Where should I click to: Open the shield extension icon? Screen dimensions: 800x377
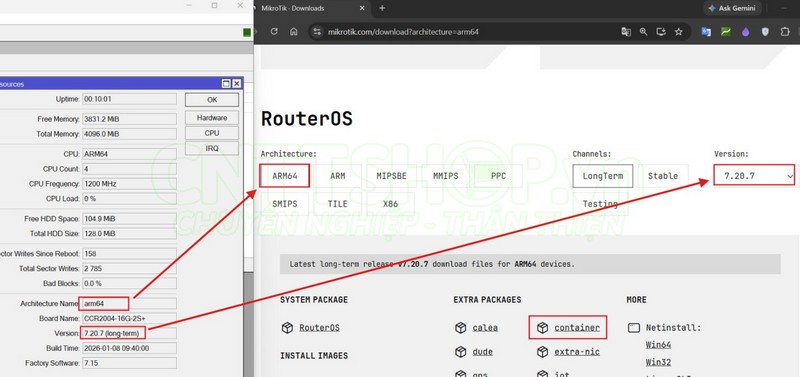(765, 32)
